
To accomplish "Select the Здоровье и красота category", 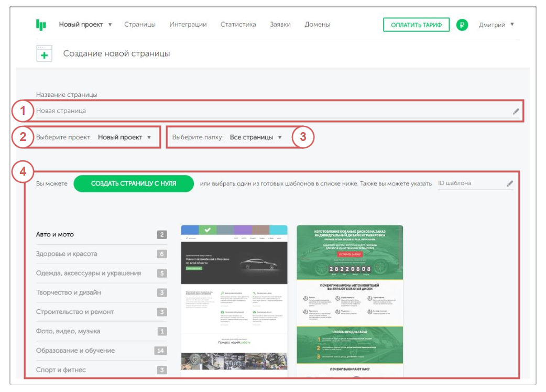I will [67, 254].
